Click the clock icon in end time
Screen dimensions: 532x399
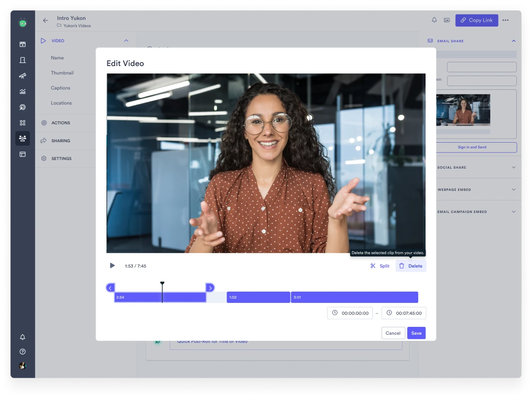389,313
